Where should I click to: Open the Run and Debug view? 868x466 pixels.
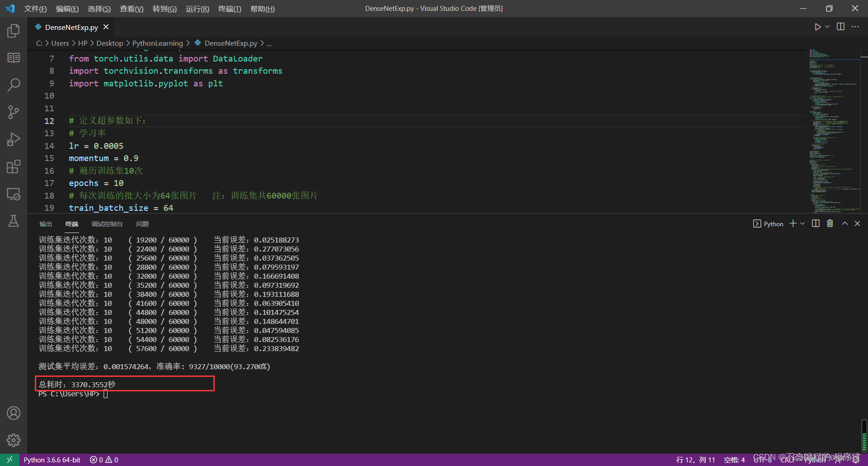pos(14,139)
